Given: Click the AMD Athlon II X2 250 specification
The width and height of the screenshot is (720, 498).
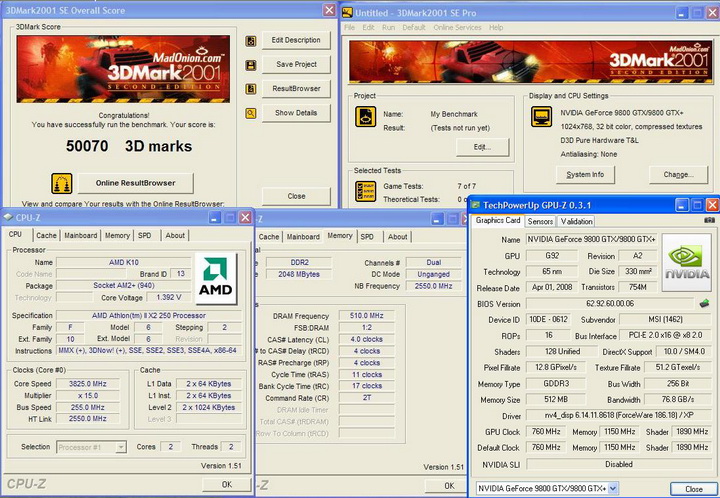Looking at the screenshot, I should click(149, 316).
